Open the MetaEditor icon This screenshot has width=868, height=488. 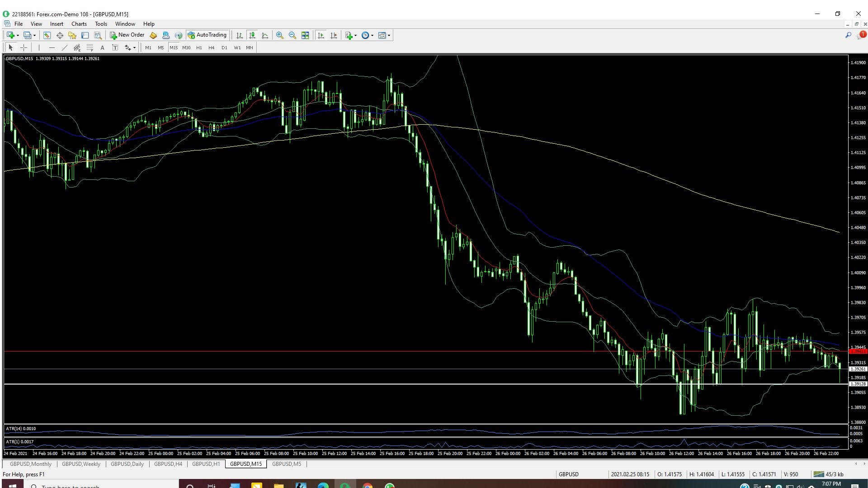click(x=153, y=35)
